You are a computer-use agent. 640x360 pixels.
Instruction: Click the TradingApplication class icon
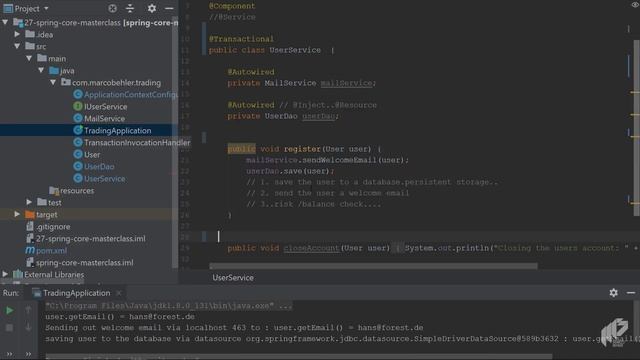(78, 131)
